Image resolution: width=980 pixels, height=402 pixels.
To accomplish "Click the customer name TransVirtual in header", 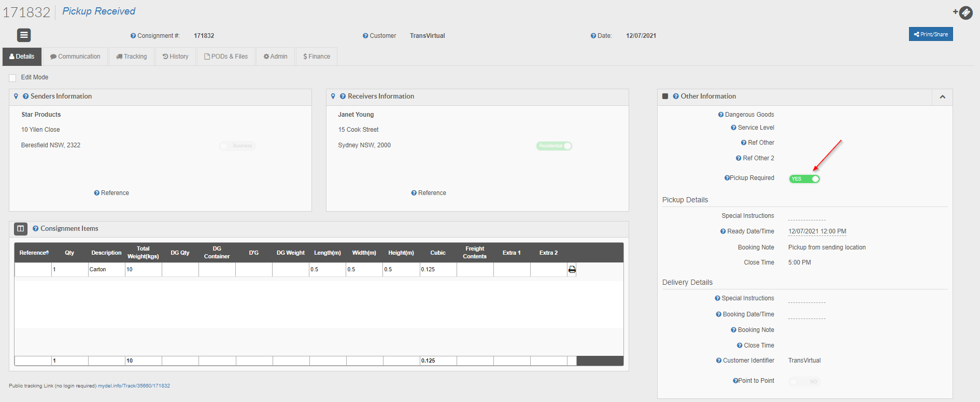I will click(x=428, y=36).
